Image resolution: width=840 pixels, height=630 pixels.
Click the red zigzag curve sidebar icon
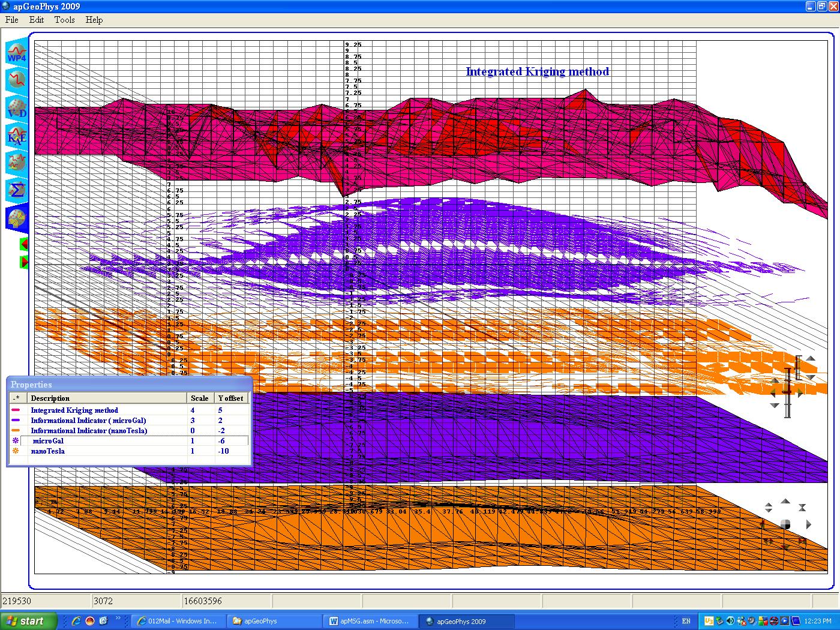[x=17, y=80]
